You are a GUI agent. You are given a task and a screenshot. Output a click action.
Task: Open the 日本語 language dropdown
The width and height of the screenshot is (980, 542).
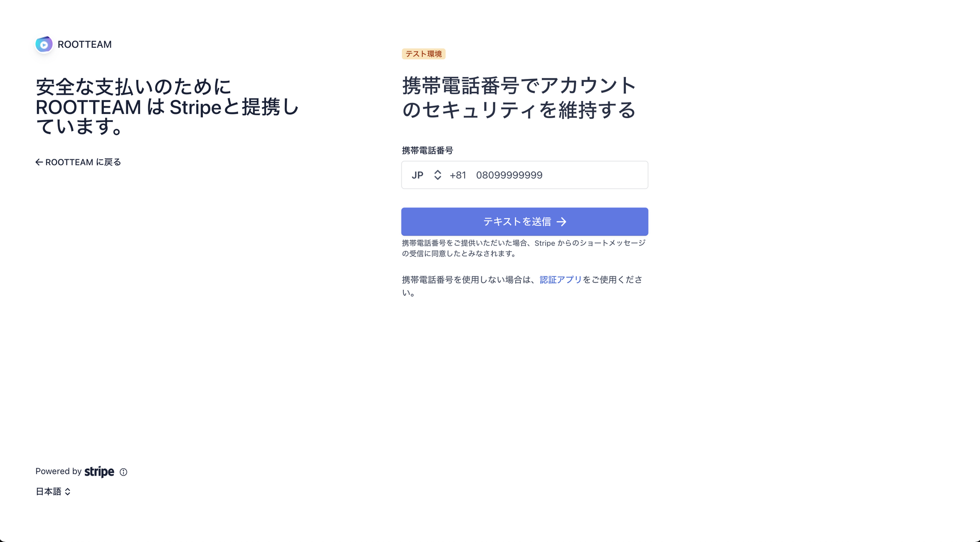coord(53,491)
